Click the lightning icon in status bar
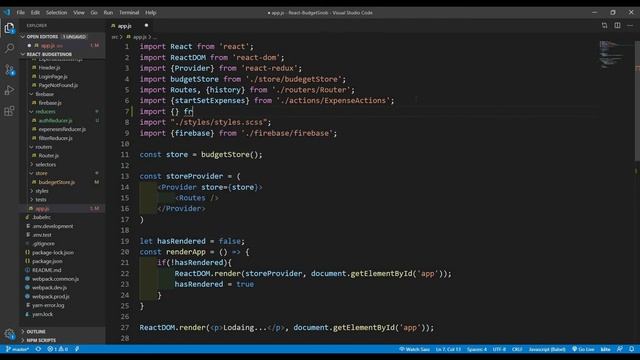The width and height of the screenshot is (640, 360). click(77, 349)
